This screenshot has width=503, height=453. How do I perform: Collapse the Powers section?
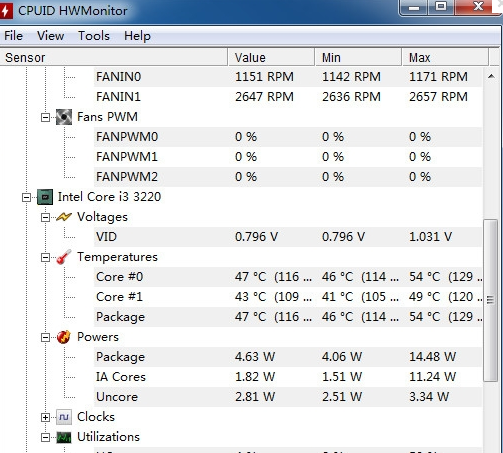(x=45, y=337)
